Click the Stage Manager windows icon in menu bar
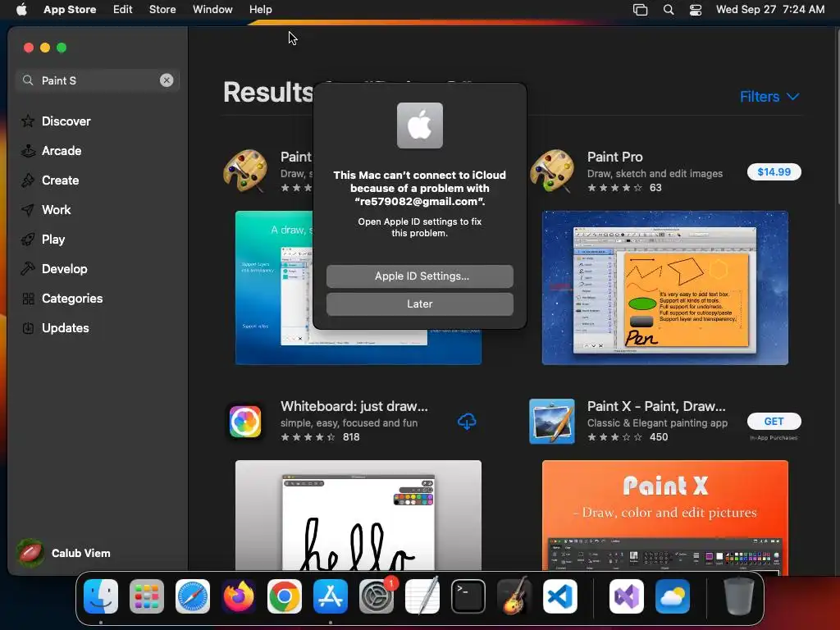This screenshot has width=840, height=630. 640,10
